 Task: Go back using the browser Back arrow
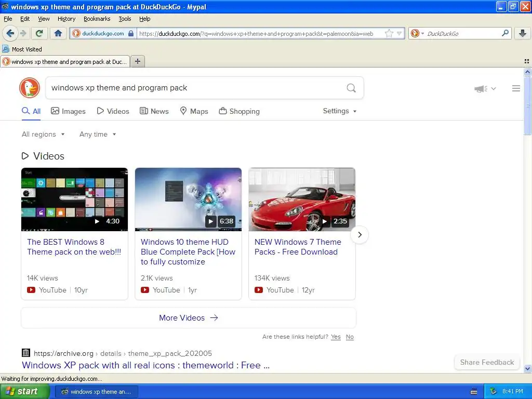click(10, 33)
